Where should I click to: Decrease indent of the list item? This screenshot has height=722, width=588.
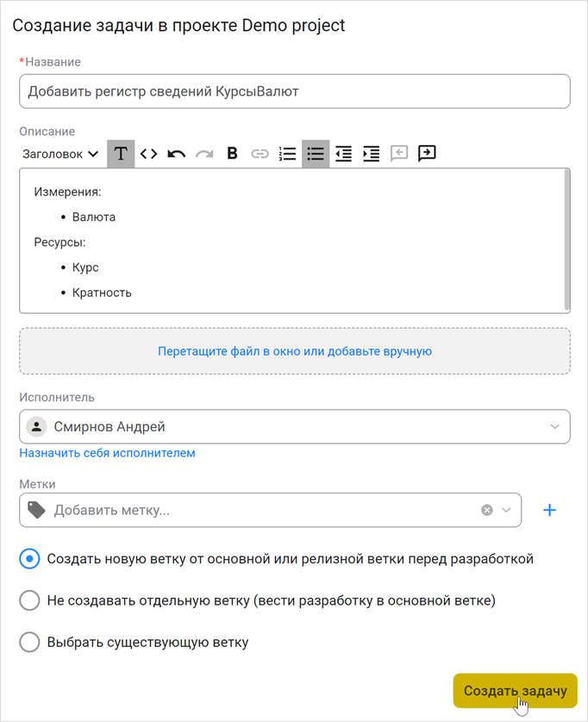343,154
